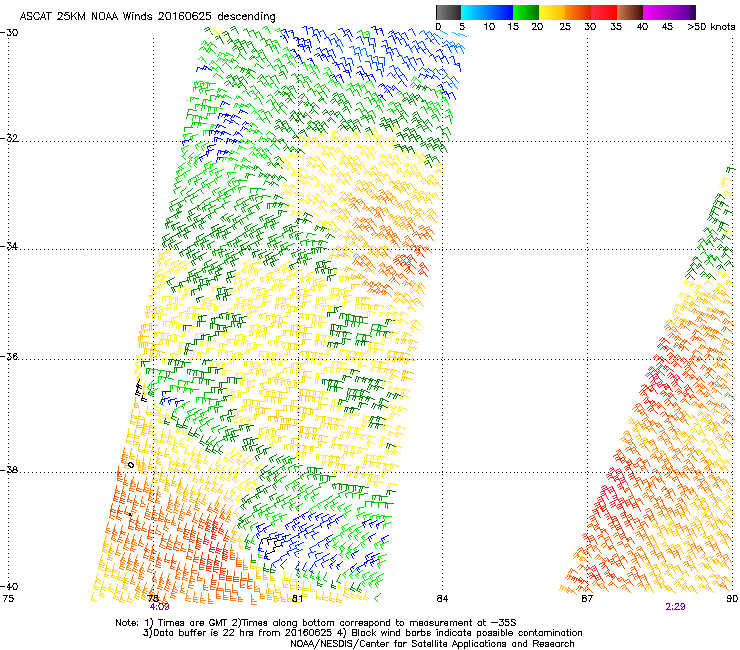Viewport: 740px width, 650px height.
Task: Click the '84' longitude axis label
Action: coord(442,599)
